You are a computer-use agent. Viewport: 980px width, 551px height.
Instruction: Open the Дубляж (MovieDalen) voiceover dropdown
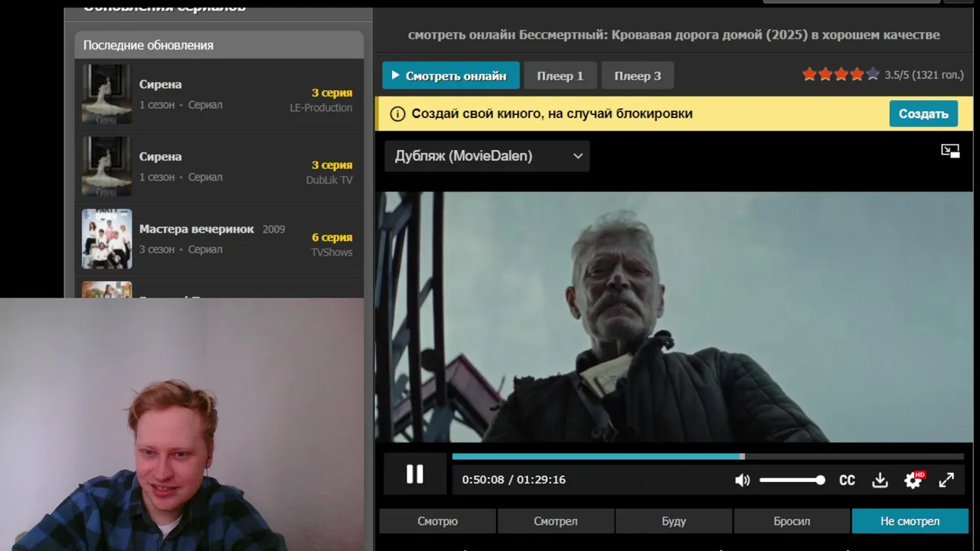click(x=487, y=156)
